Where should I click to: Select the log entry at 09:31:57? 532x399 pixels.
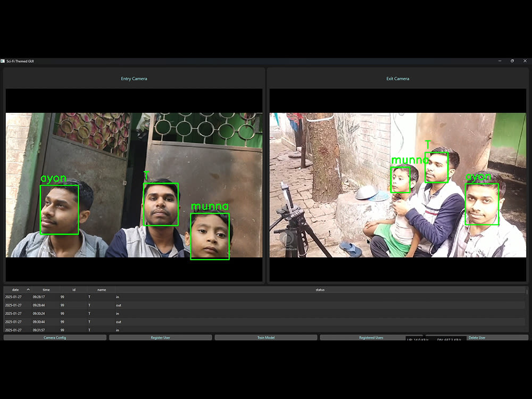coord(264,329)
